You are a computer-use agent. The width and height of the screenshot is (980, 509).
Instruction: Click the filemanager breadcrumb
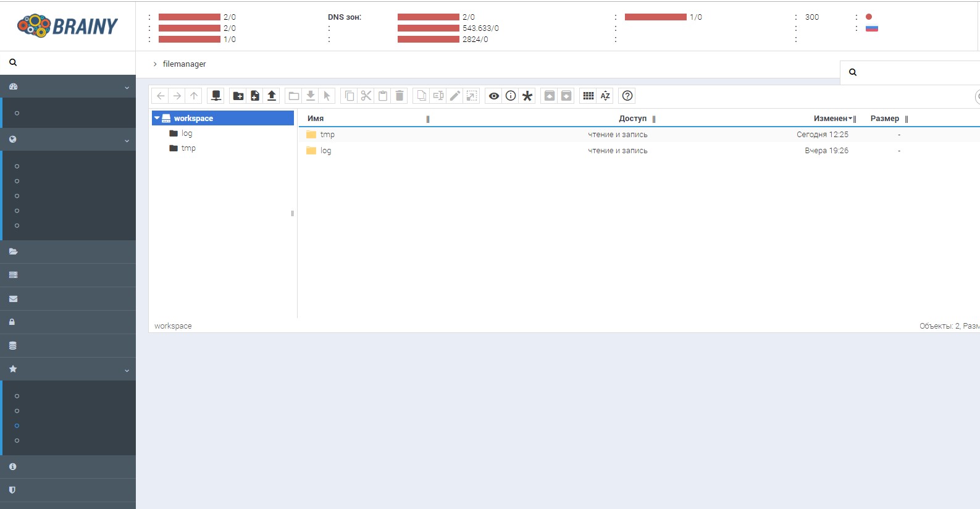(184, 64)
